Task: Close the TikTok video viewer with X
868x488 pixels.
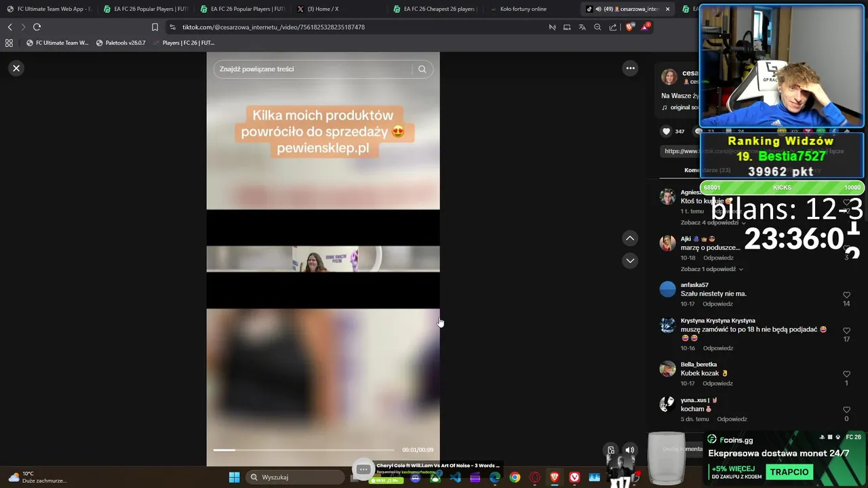Action: click(x=16, y=68)
